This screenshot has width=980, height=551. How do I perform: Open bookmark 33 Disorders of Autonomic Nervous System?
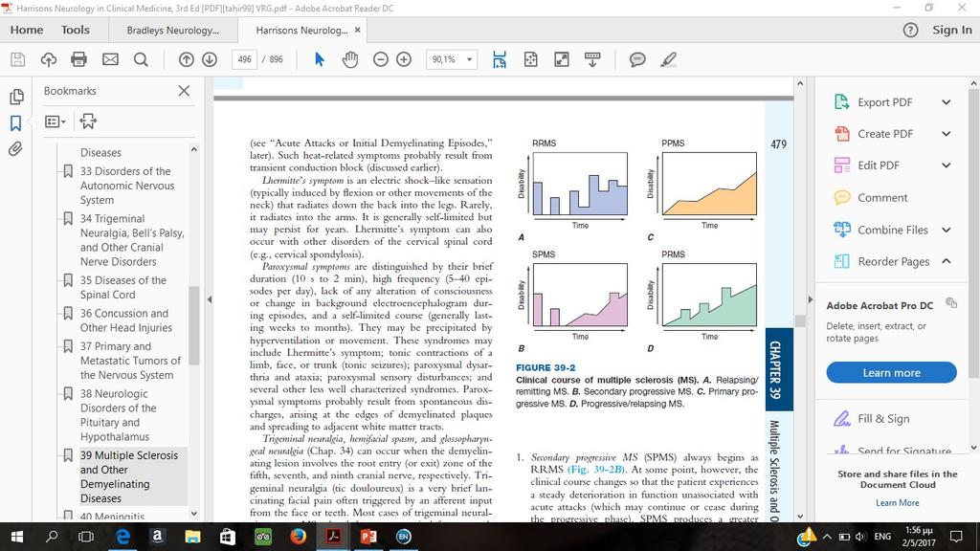click(x=126, y=186)
